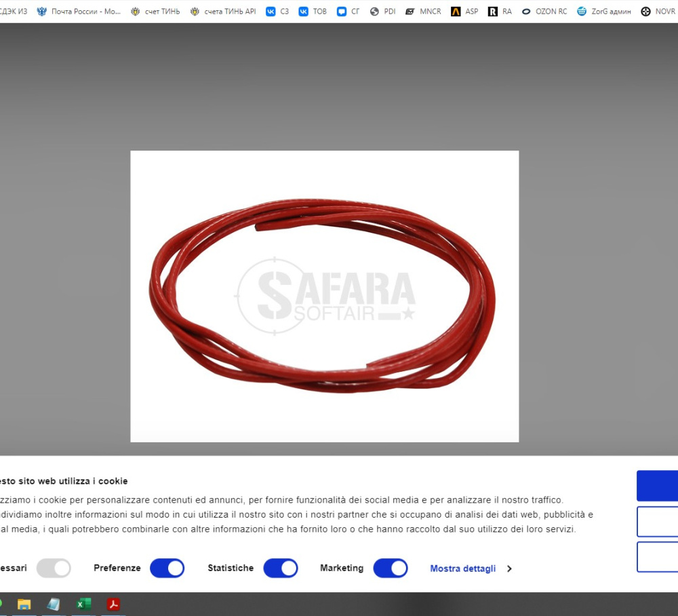
Task: Switch to Excel from the taskbar
Action: (83, 604)
